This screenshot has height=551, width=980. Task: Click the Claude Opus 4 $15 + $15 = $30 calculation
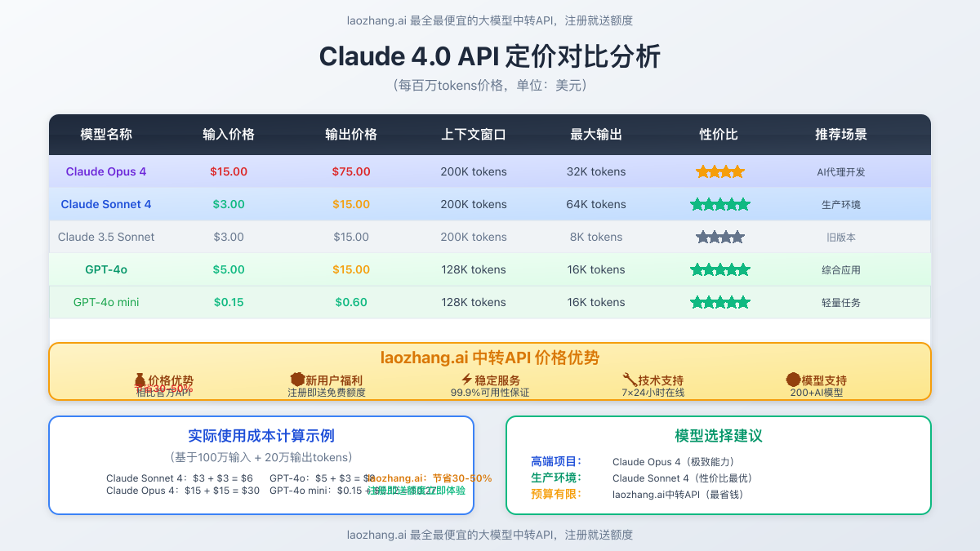coord(183,491)
